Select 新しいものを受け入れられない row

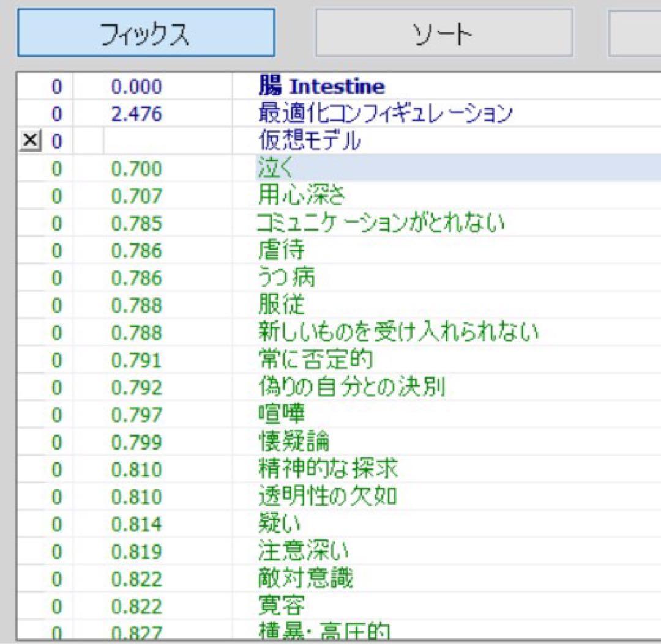tap(398, 333)
